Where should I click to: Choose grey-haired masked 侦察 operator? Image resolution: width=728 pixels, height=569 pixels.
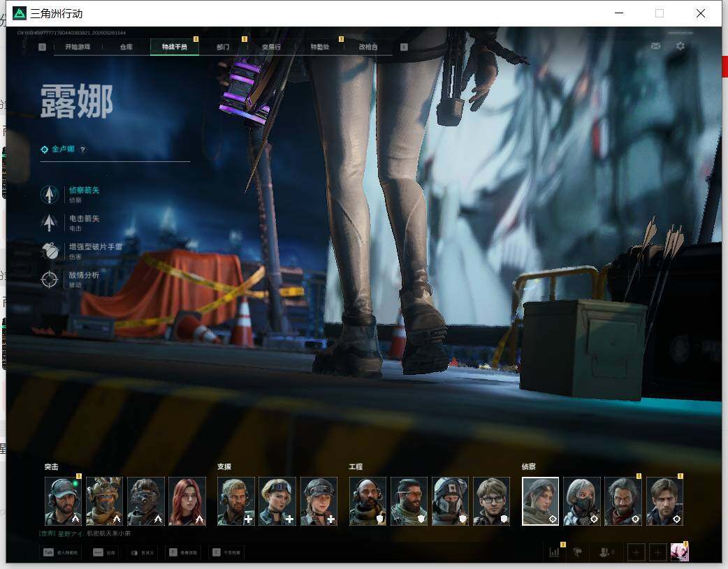coord(582,501)
